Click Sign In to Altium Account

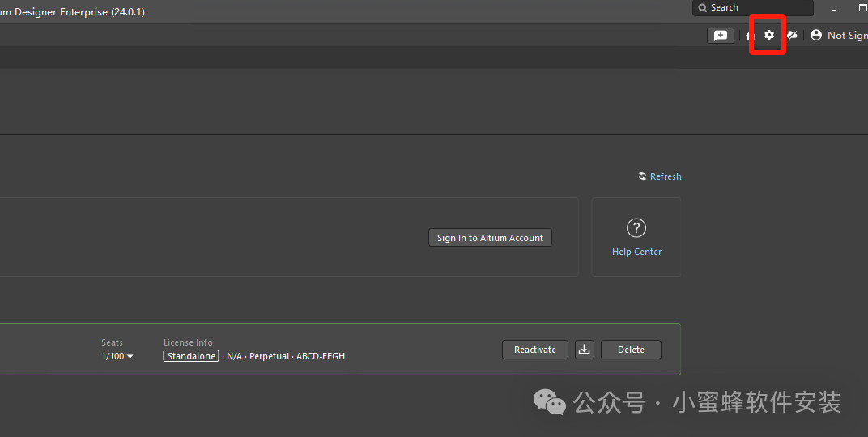[490, 238]
